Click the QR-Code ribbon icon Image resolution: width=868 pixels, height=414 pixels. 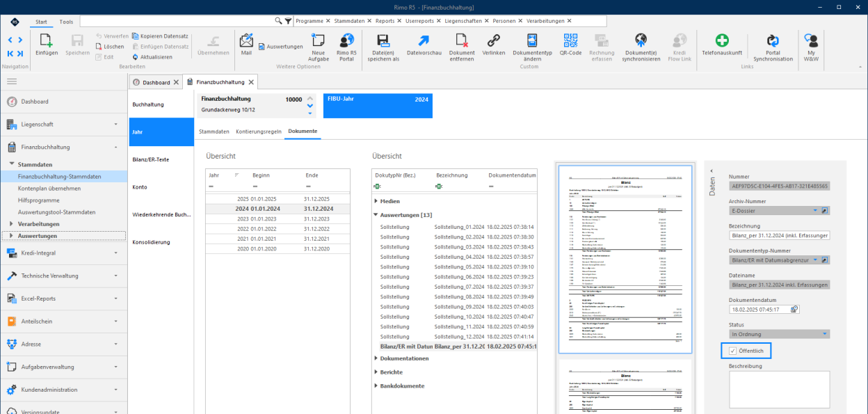[x=571, y=40]
